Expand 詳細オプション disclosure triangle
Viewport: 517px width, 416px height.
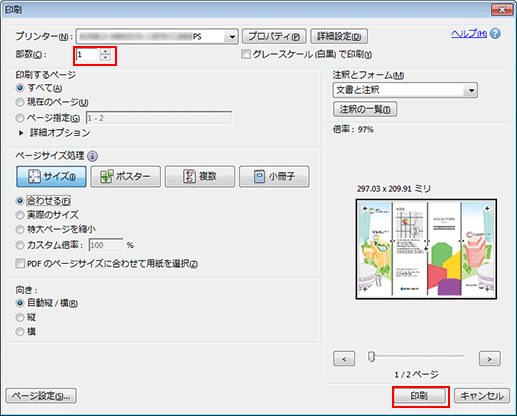21,133
